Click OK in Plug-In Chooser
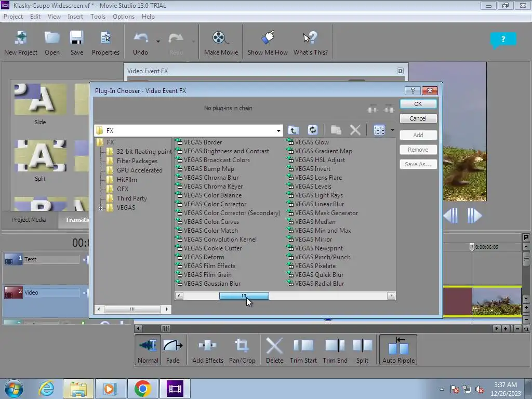The image size is (532, 399). coord(418,104)
